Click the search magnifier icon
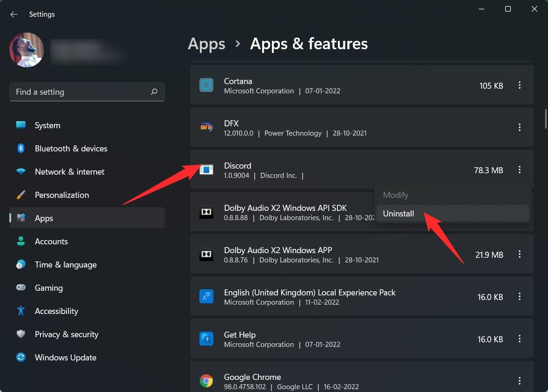The height and width of the screenshot is (392, 548). pyautogui.click(x=154, y=91)
